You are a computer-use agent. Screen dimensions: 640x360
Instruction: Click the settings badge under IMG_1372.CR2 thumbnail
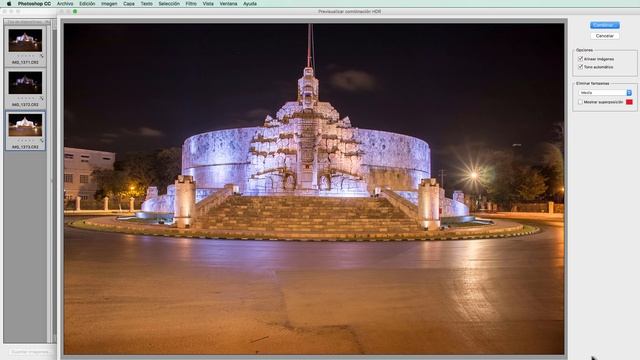pos(42,98)
